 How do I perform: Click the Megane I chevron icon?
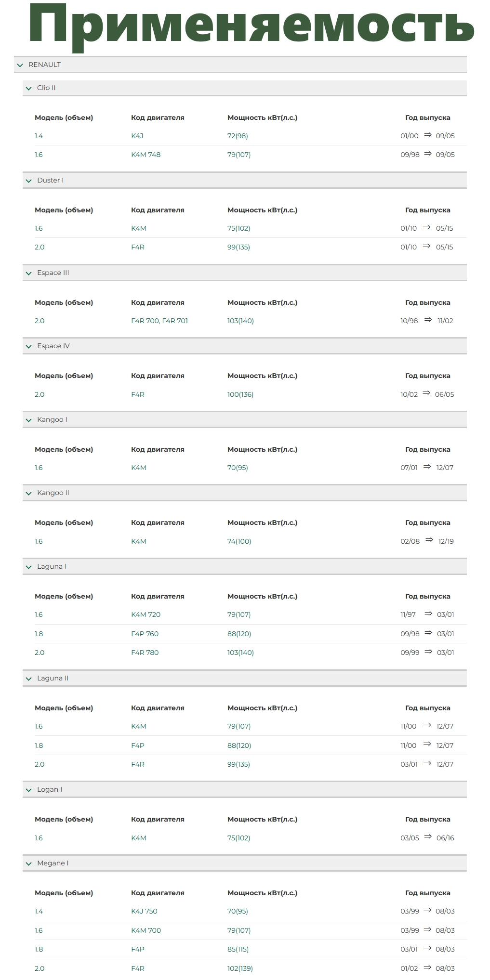28,863
